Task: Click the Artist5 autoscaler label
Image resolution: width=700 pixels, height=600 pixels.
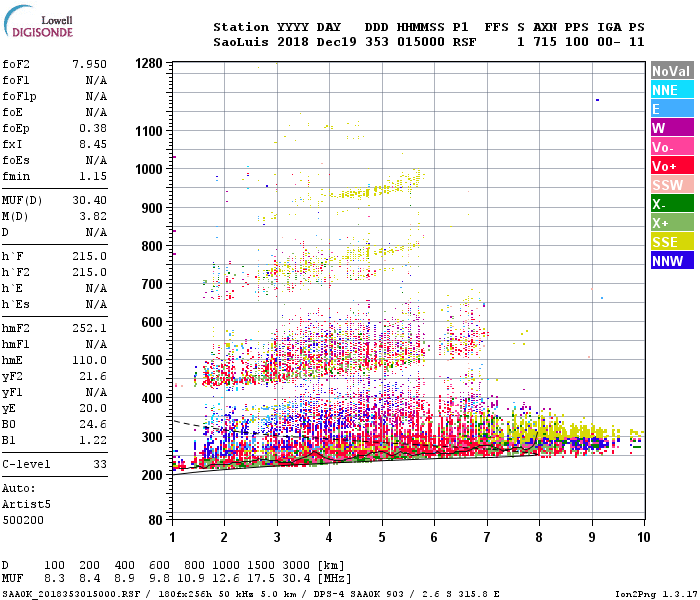Action: 26,504
